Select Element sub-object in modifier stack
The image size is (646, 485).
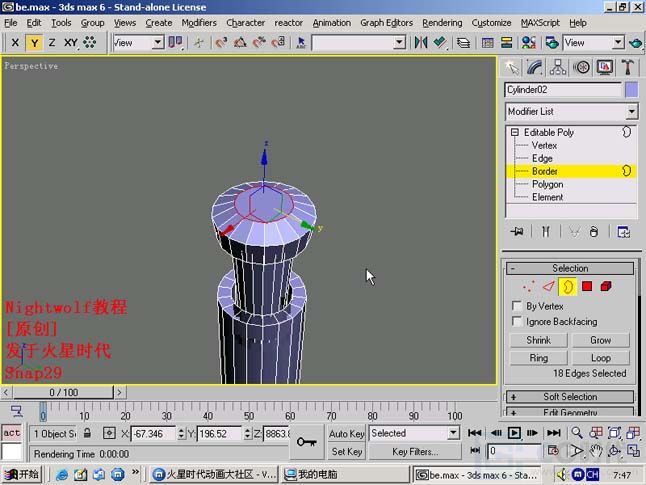pos(548,197)
